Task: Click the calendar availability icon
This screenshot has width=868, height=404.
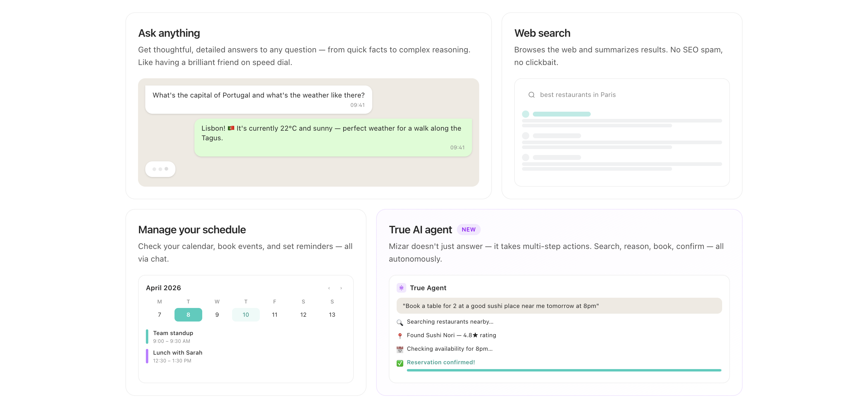Action: coord(400,349)
